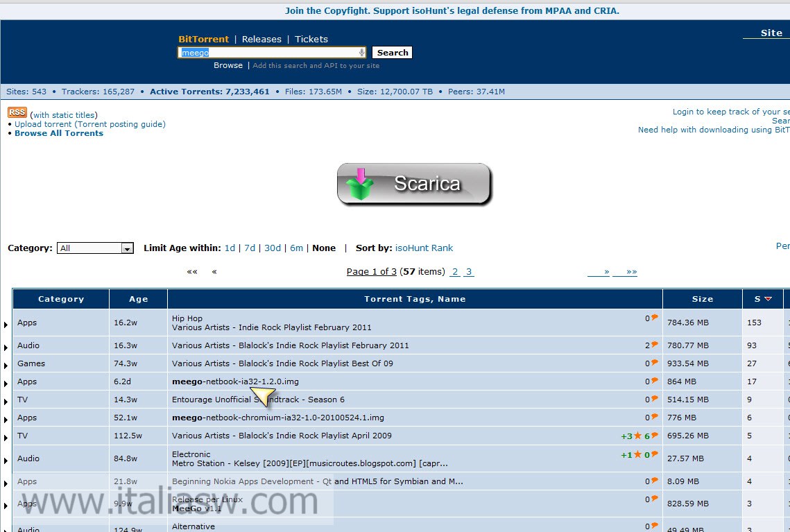Sort by Category column header
790x532 pixels.
pyautogui.click(x=61, y=299)
